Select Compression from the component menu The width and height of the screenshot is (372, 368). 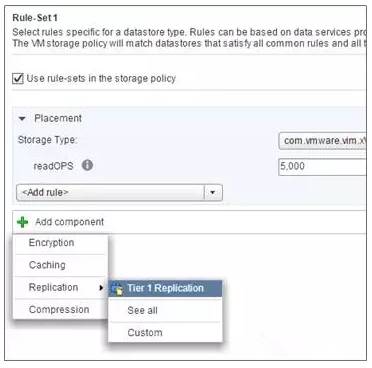coord(61,309)
